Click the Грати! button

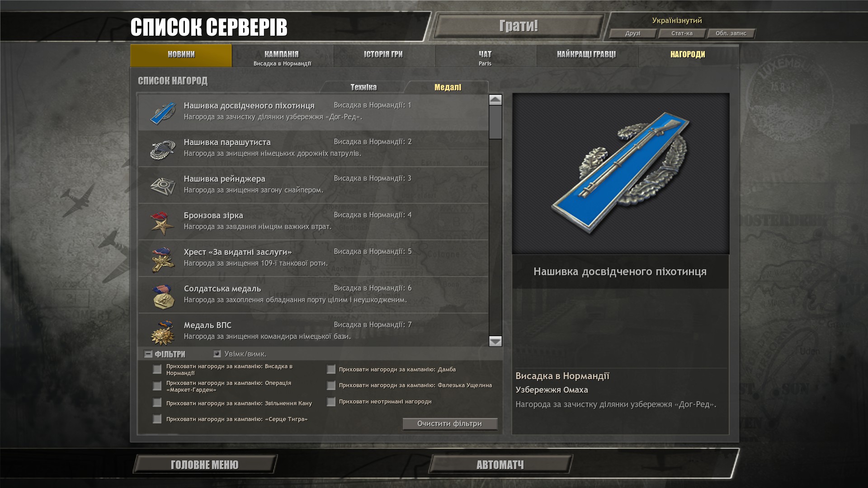(519, 26)
